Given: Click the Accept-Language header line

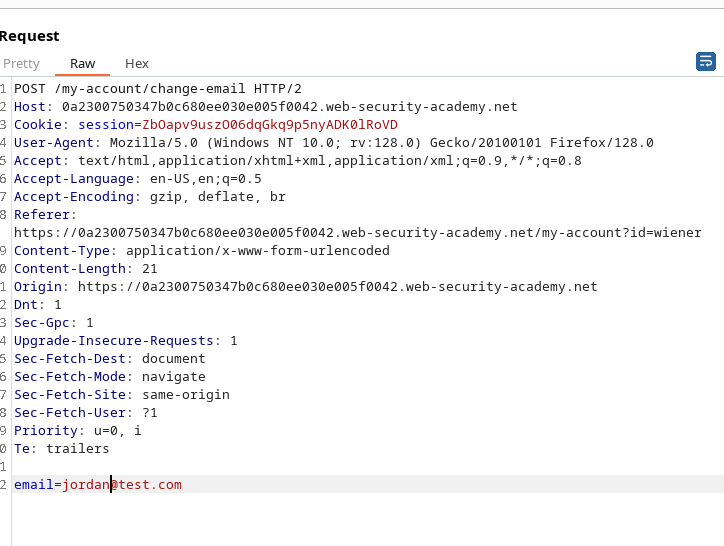Looking at the screenshot, I should (137, 179).
